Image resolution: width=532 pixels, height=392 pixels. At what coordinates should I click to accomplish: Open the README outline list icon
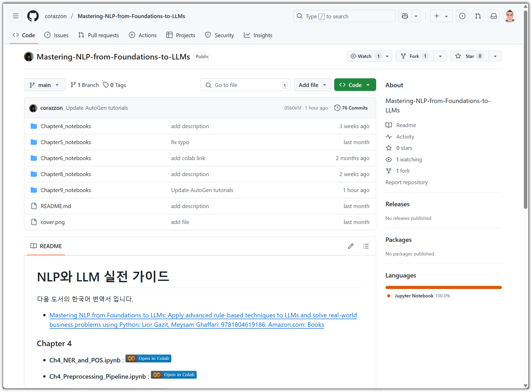click(366, 246)
